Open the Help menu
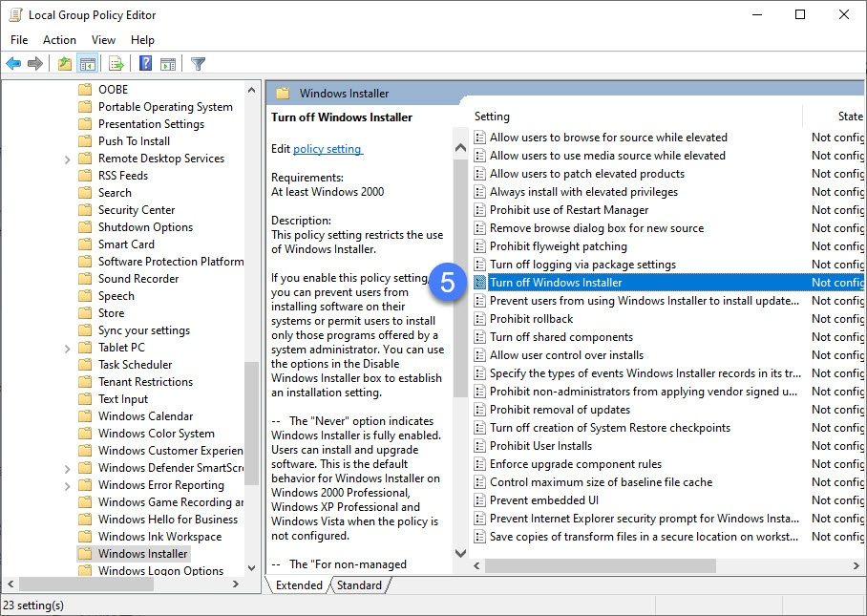Viewport: 867px width, 616px height. (142, 40)
